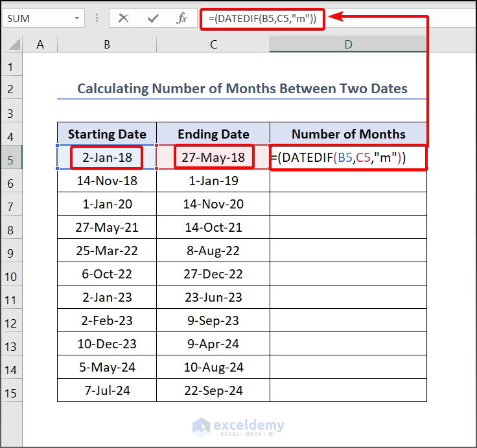Select column C header

[x=213, y=45]
